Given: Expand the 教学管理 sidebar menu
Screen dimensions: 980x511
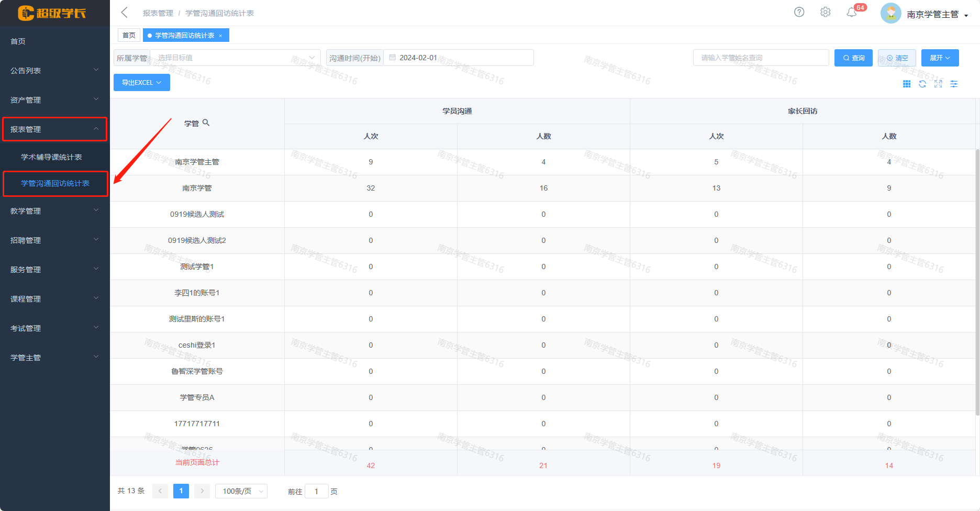Looking at the screenshot, I should click(x=54, y=211).
